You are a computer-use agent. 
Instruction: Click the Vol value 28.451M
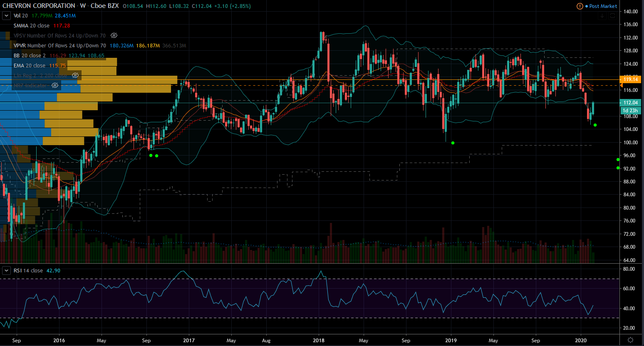(65, 16)
